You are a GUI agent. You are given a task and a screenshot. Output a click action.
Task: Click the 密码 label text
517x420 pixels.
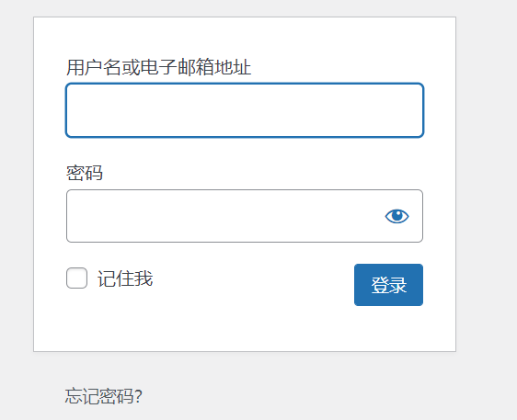click(85, 173)
